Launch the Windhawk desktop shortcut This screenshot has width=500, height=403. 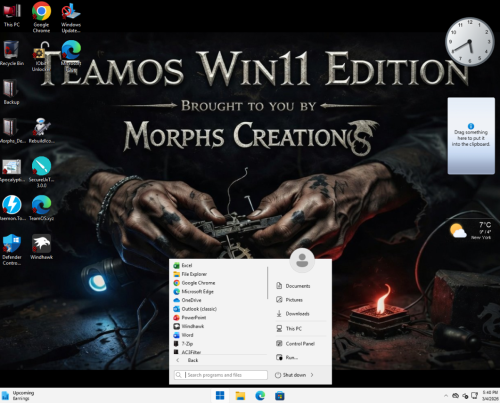[x=41, y=247]
